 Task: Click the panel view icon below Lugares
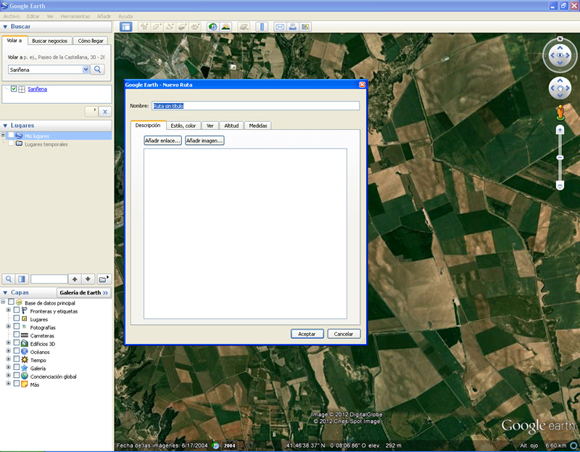click(x=22, y=279)
